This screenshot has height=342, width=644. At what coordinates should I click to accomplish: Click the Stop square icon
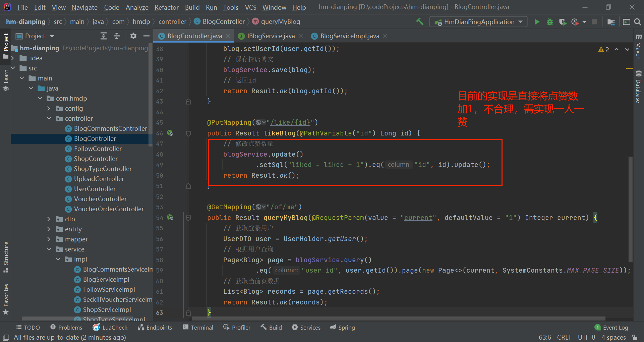click(x=594, y=22)
